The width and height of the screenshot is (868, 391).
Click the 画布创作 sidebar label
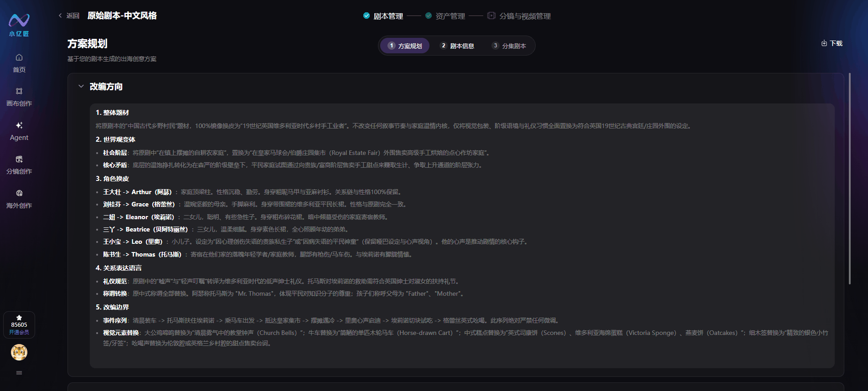pyautogui.click(x=19, y=103)
